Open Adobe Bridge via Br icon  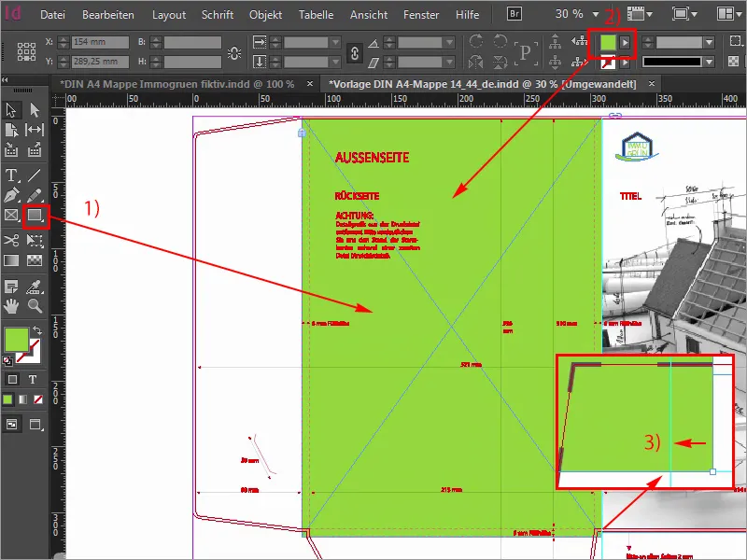coord(514,14)
